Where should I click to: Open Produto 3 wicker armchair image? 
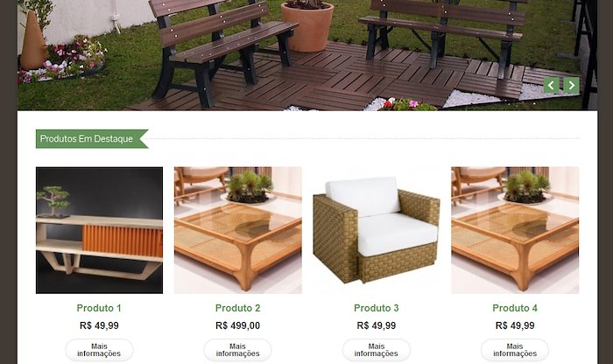click(377, 230)
